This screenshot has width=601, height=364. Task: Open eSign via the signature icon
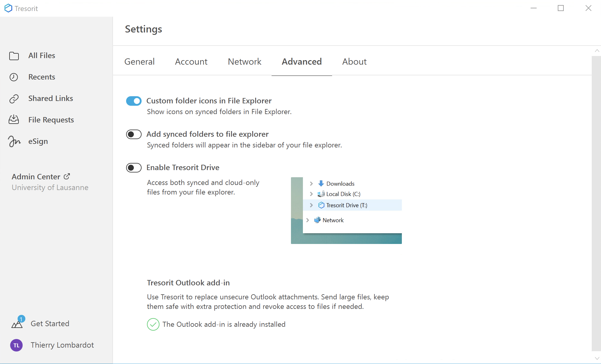coord(14,141)
